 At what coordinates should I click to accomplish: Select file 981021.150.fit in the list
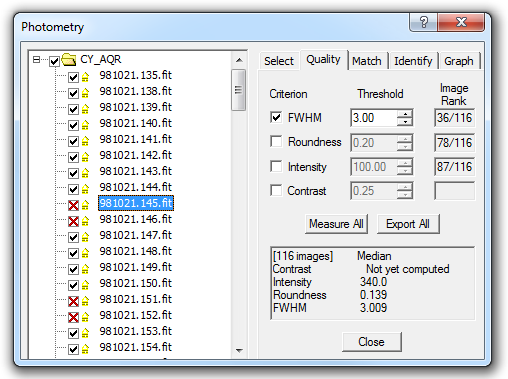(x=135, y=283)
